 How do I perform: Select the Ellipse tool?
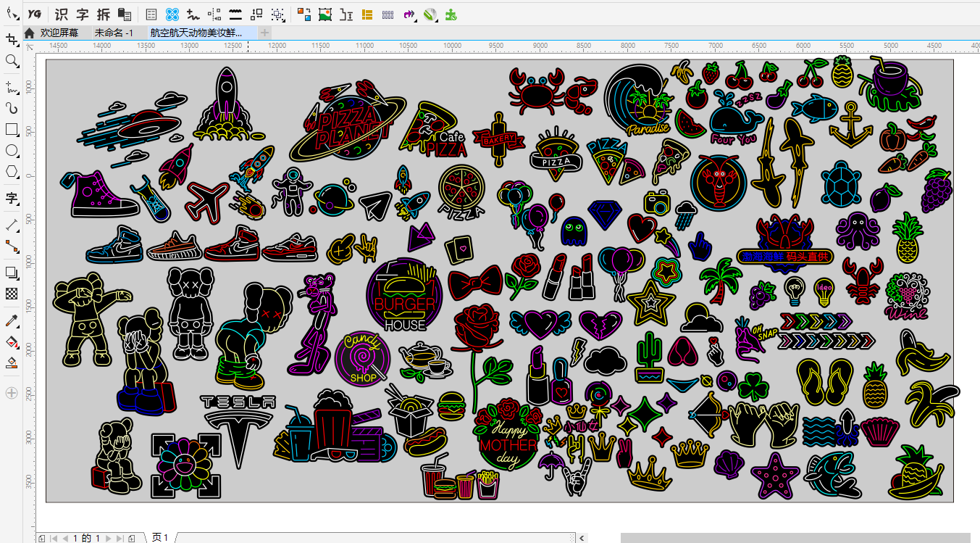pyautogui.click(x=11, y=151)
